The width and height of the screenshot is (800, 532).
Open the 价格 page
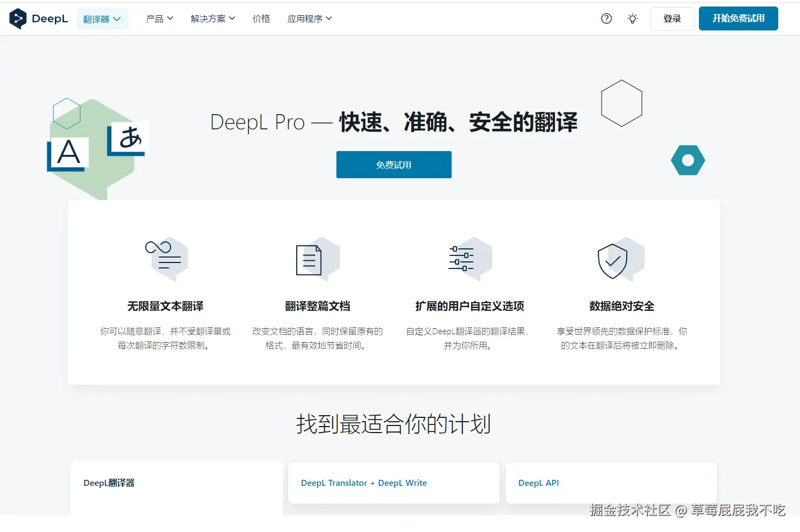261,18
